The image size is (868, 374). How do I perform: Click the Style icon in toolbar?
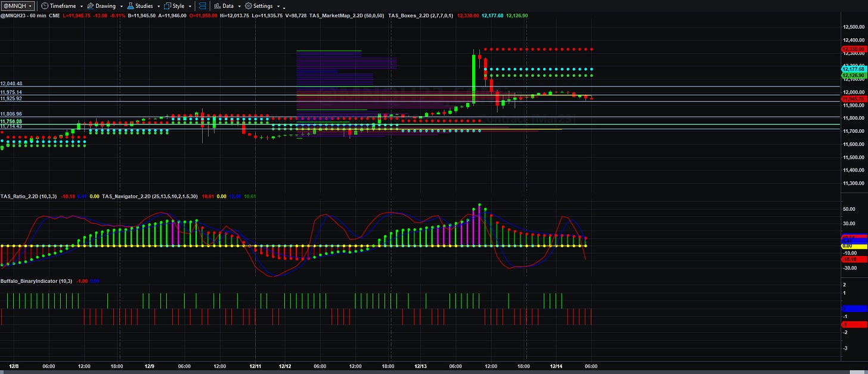coord(167,5)
